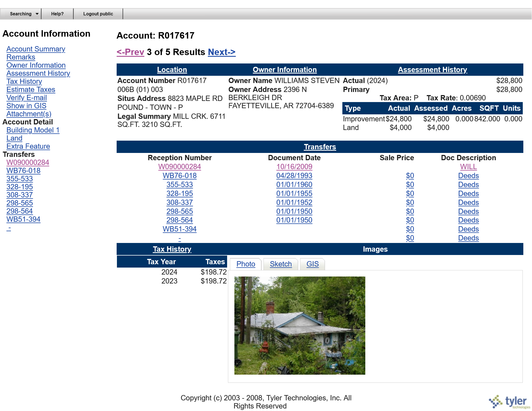Open Account Summary in sidebar
532x411 pixels.
pos(36,49)
